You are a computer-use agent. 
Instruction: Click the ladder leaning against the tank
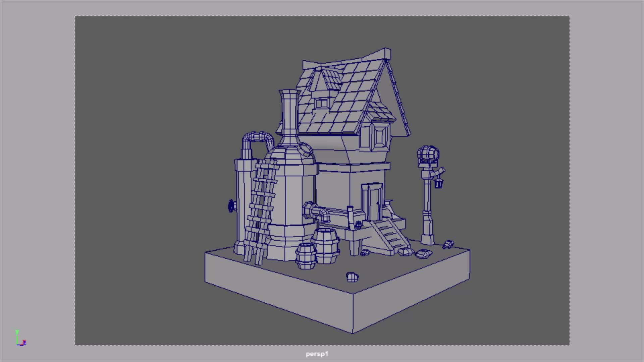pyautogui.click(x=262, y=201)
